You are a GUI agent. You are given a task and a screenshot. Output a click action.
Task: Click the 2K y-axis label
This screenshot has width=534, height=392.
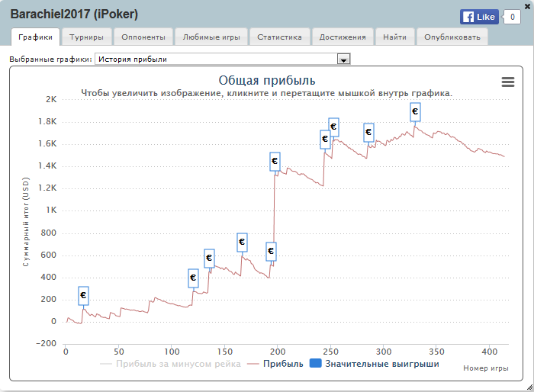point(51,99)
